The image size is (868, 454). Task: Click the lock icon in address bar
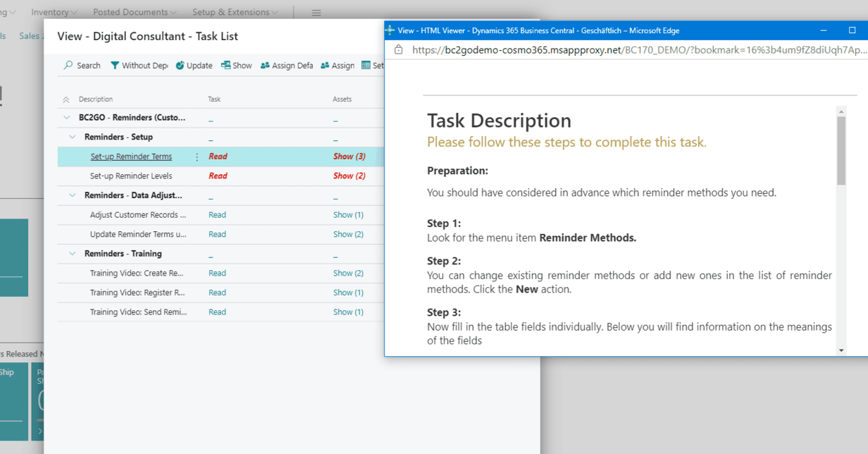[x=399, y=50]
